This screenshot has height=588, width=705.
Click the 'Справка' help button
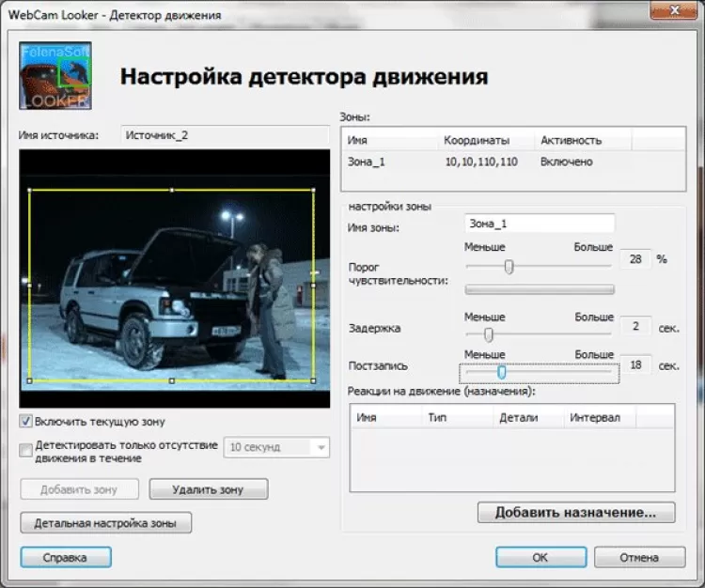(x=66, y=557)
